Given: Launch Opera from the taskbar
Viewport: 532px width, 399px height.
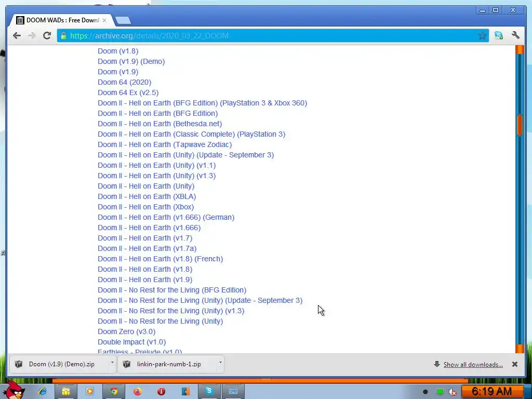Looking at the screenshot, I should tap(161, 392).
